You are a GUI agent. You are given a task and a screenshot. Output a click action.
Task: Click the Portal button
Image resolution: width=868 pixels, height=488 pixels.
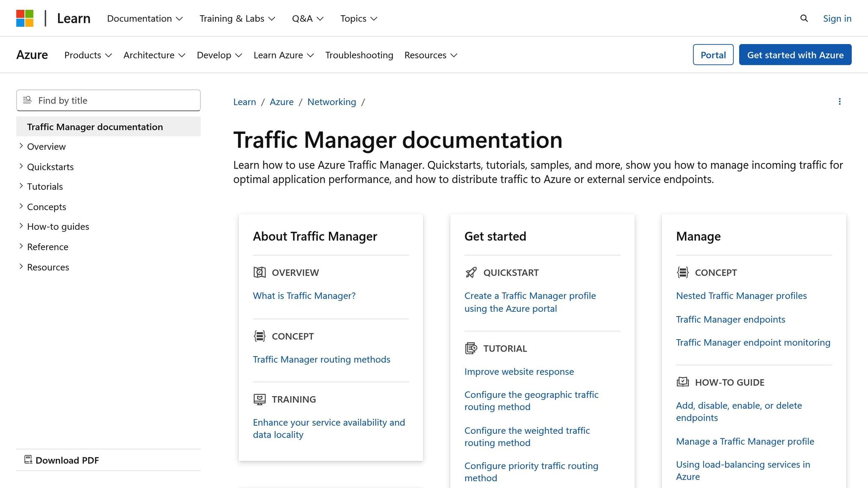point(713,55)
